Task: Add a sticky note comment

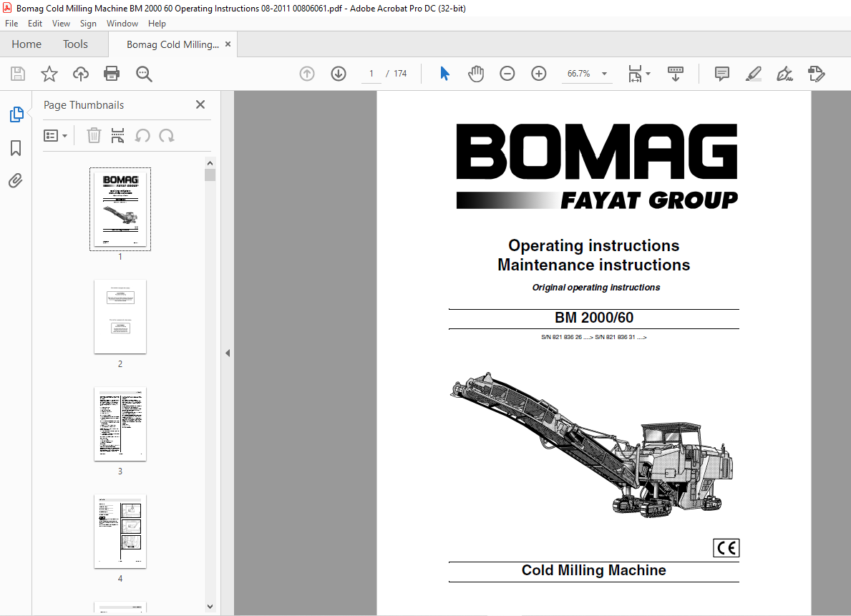Action: tap(722, 74)
